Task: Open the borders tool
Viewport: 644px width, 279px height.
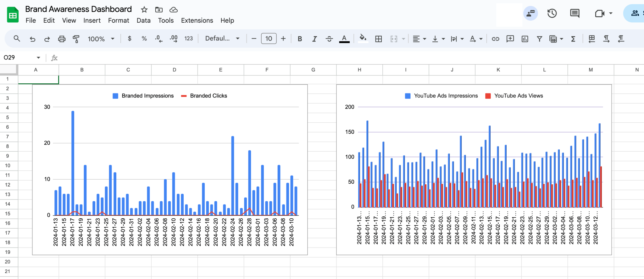Action: [379, 39]
